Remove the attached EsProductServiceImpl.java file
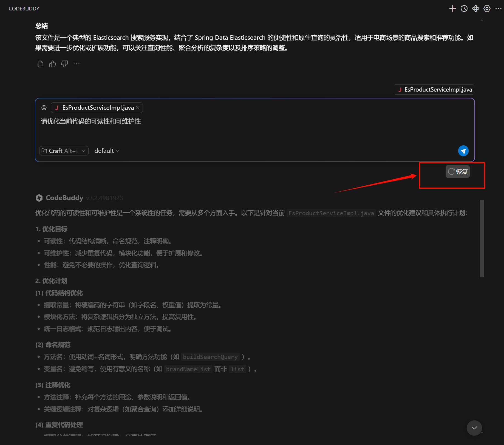The image size is (504, 445). coord(138,107)
